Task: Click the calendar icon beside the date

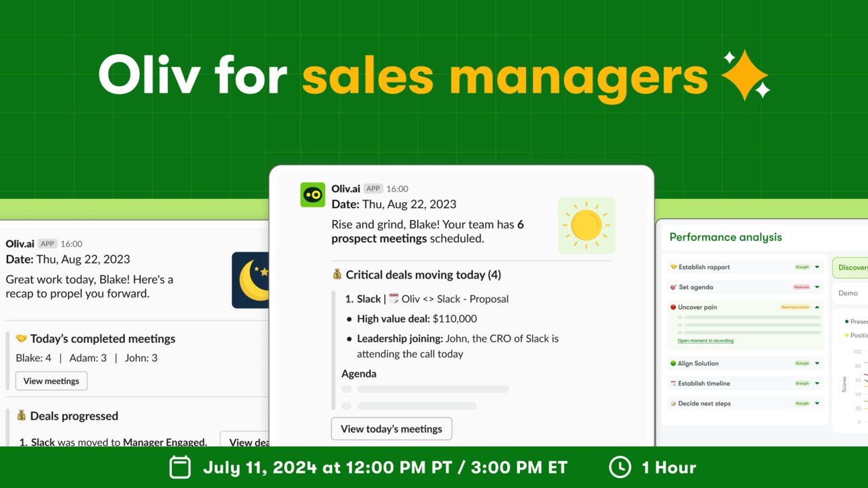Action: 180,467
